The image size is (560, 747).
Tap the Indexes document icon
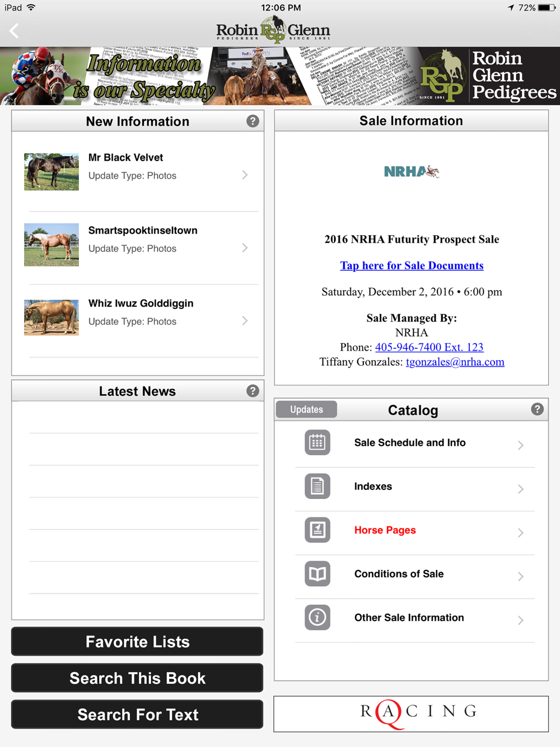[x=318, y=486]
